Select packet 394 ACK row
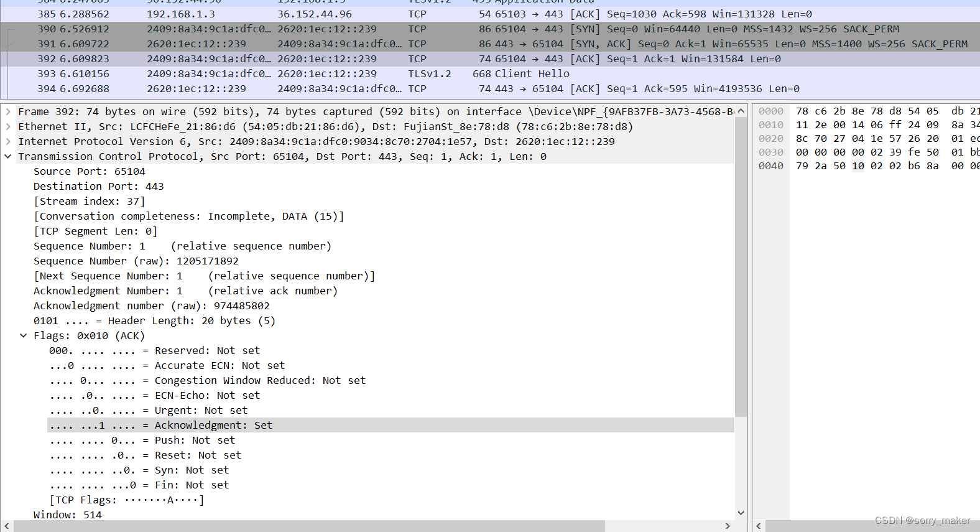 click(x=490, y=88)
